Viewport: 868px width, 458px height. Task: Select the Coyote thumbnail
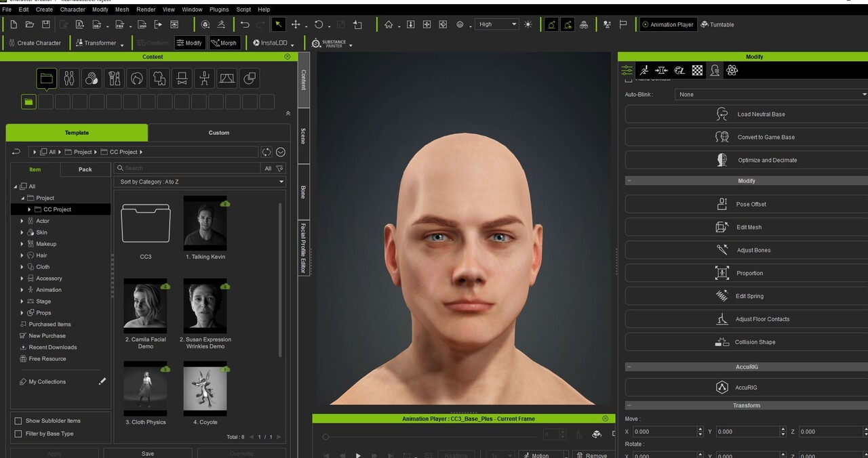[x=205, y=388]
